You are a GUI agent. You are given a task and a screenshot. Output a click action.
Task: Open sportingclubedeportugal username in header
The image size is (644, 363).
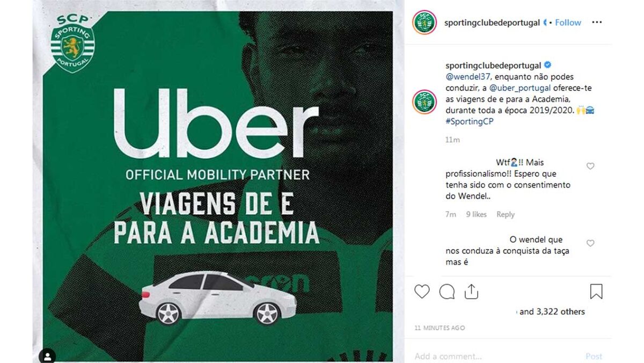pyautogui.click(x=492, y=23)
